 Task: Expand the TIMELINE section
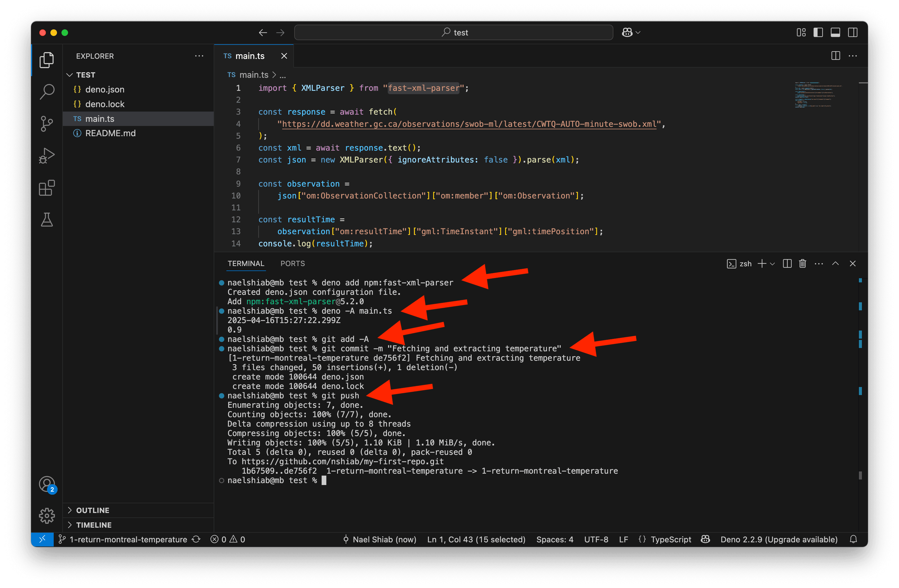coord(139,525)
